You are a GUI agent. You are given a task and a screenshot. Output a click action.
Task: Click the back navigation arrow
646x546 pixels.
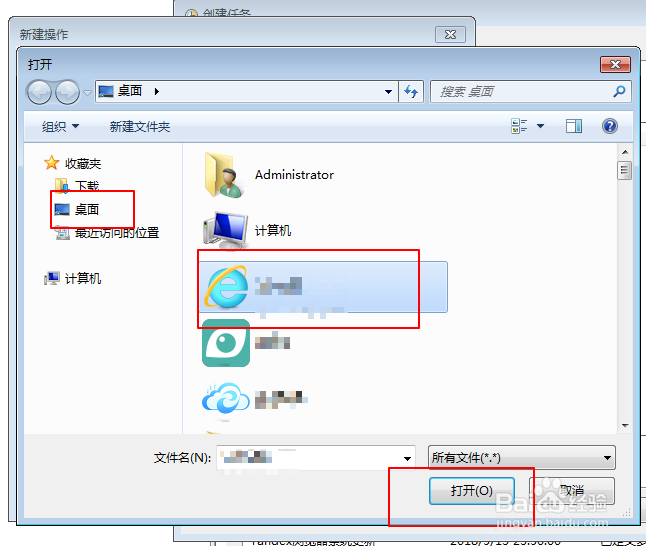point(39,92)
